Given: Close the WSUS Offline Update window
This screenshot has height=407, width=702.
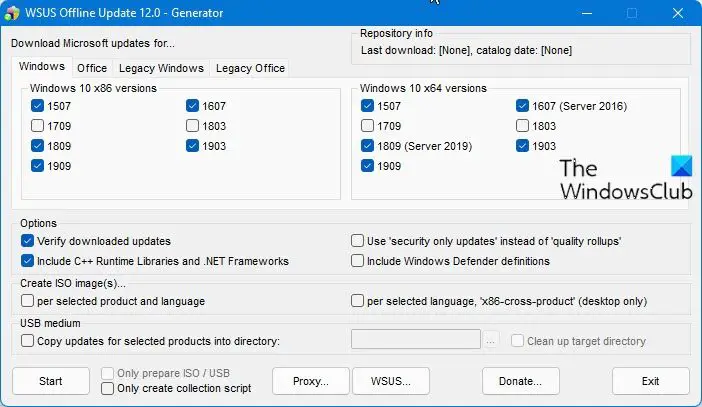Looking at the screenshot, I should pyautogui.click(x=678, y=13).
